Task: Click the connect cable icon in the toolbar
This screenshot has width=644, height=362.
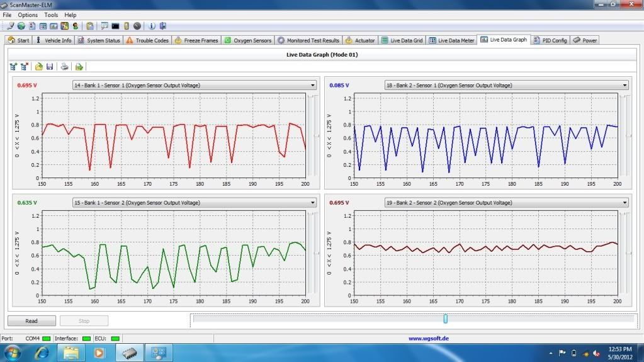Action: tap(10, 26)
